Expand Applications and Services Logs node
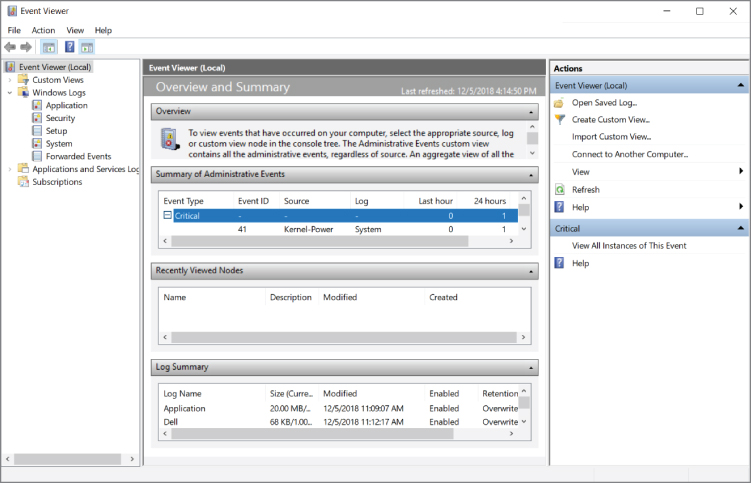 (x=10, y=170)
